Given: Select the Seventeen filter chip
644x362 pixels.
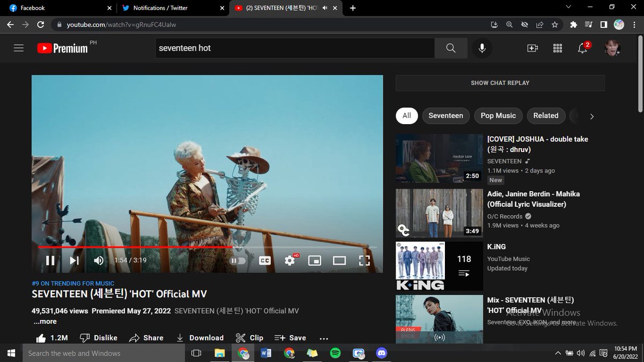Looking at the screenshot, I should point(446,115).
